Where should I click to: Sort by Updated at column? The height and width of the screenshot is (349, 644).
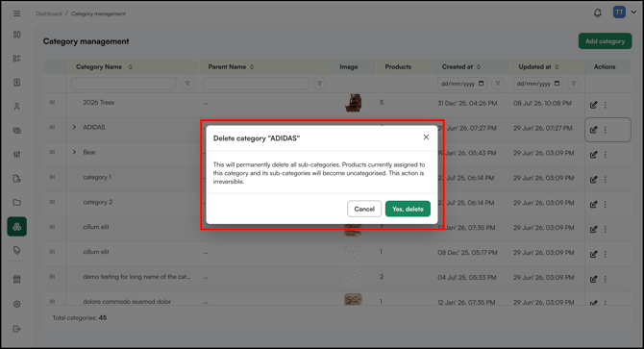point(557,67)
